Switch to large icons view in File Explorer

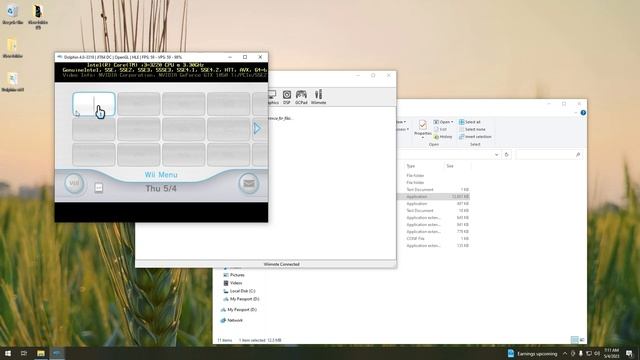click(x=582, y=340)
